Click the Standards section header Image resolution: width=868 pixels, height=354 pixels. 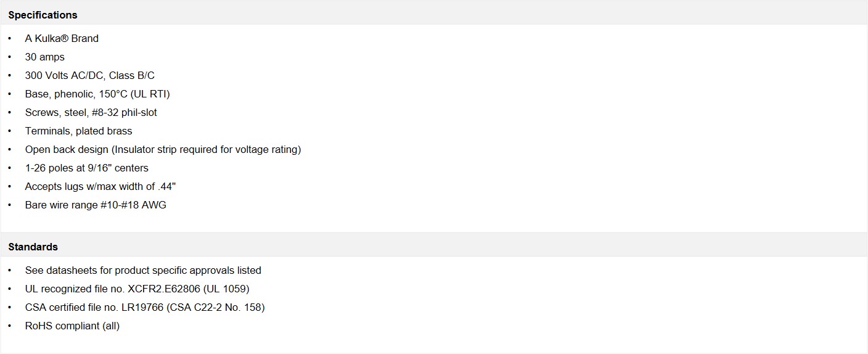(x=33, y=247)
